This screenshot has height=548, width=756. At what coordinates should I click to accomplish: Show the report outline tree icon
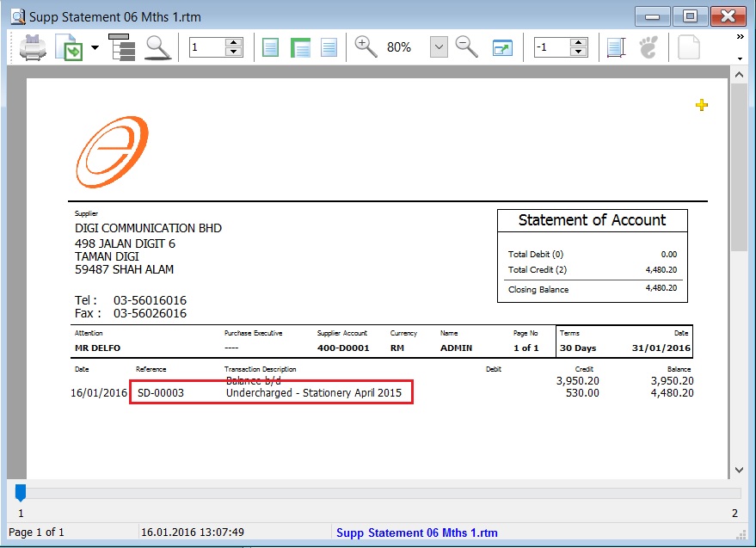[x=122, y=47]
